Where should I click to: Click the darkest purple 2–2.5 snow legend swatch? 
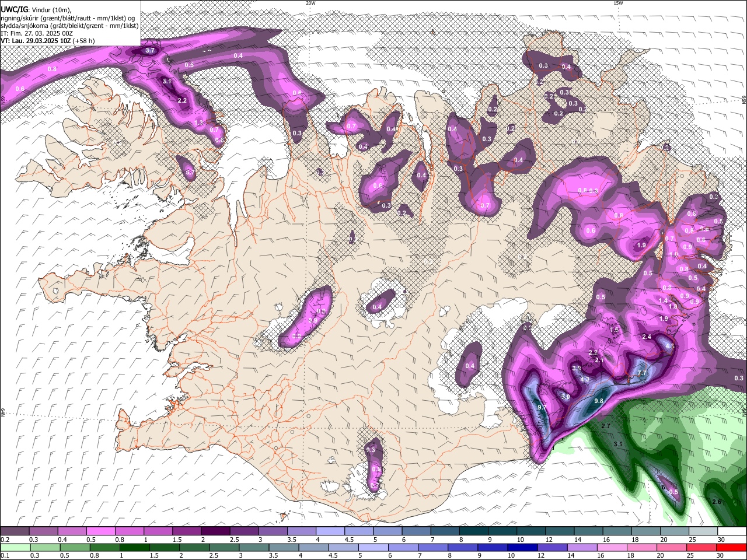click(215, 531)
